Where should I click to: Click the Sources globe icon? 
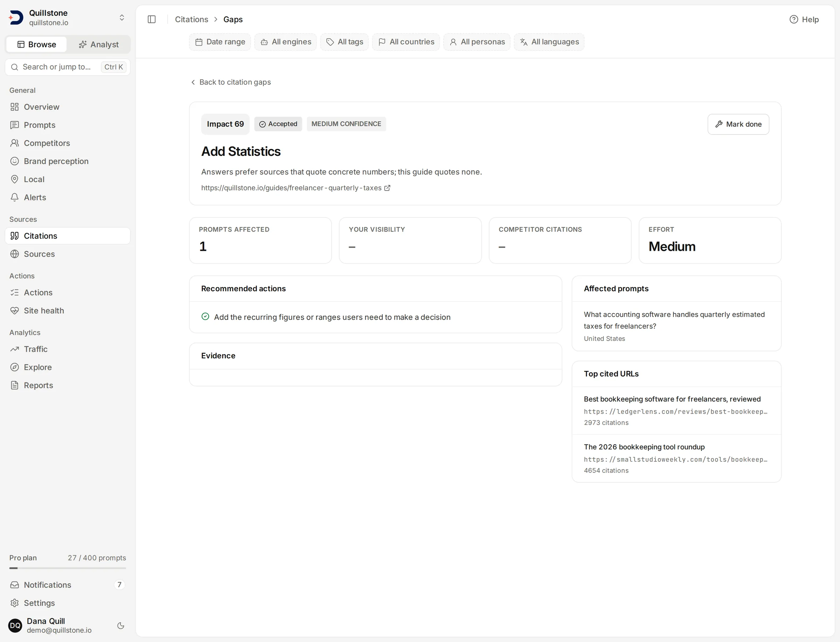click(x=14, y=254)
